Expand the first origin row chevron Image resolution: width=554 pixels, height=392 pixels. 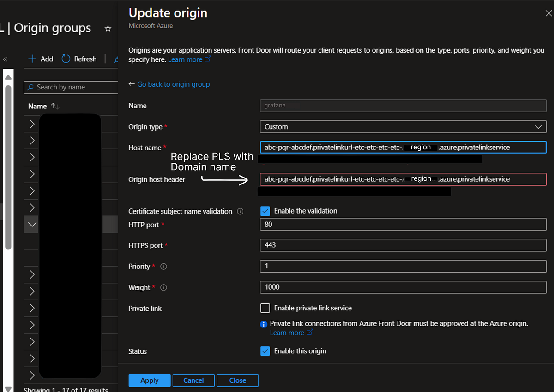point(31,124)
